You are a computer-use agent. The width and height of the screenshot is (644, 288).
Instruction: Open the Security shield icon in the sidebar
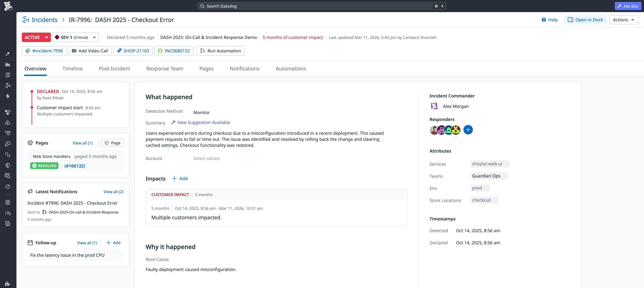(8, 165)
